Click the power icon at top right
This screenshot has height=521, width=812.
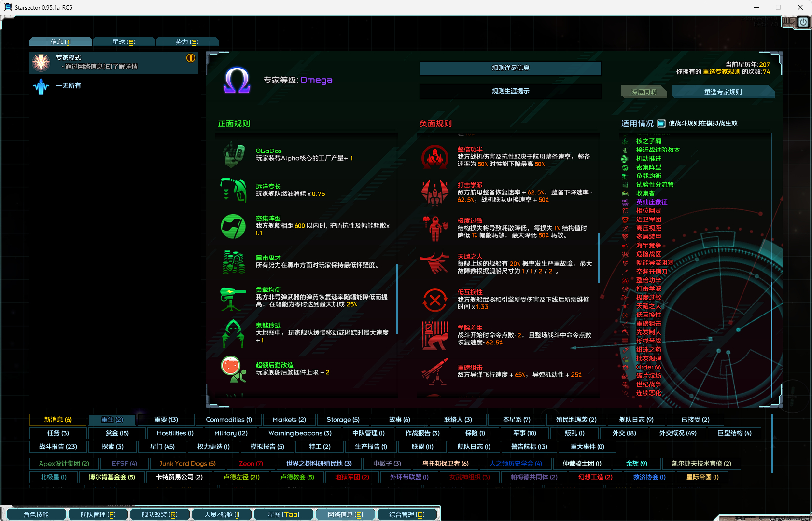point(803,22)
